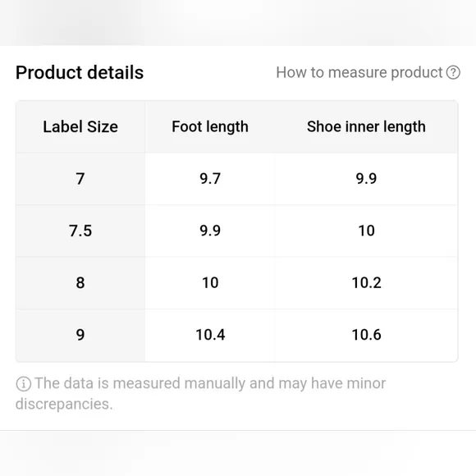476x476 pixels.
Task: Select label size 7.5 row
Action: pyautogui.click(x=236, y=231)
